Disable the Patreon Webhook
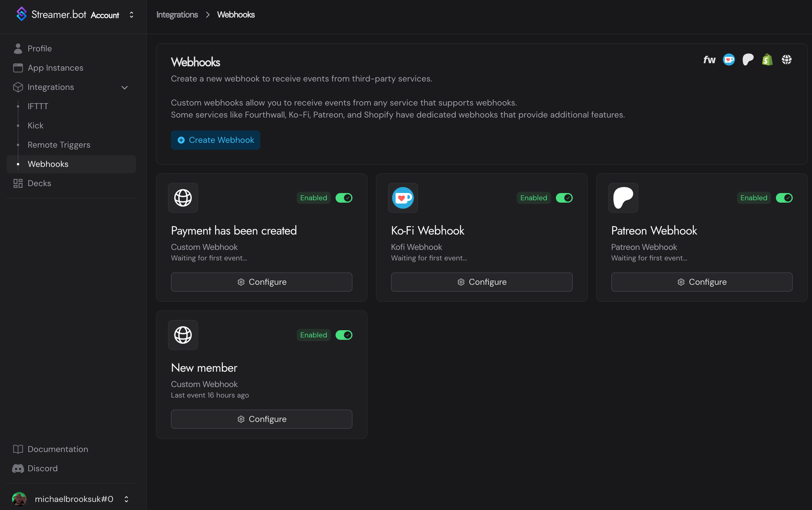This screenshot has height=510, width=812. [x=784, y=198]
